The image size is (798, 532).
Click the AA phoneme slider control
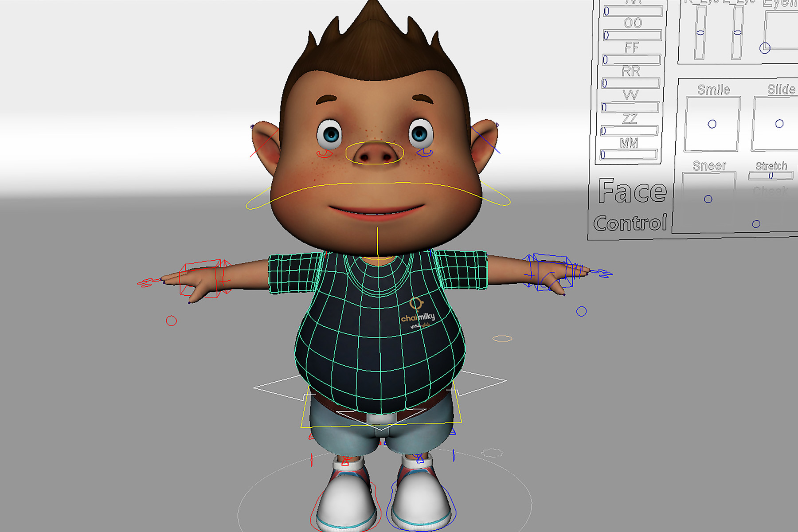606,11
